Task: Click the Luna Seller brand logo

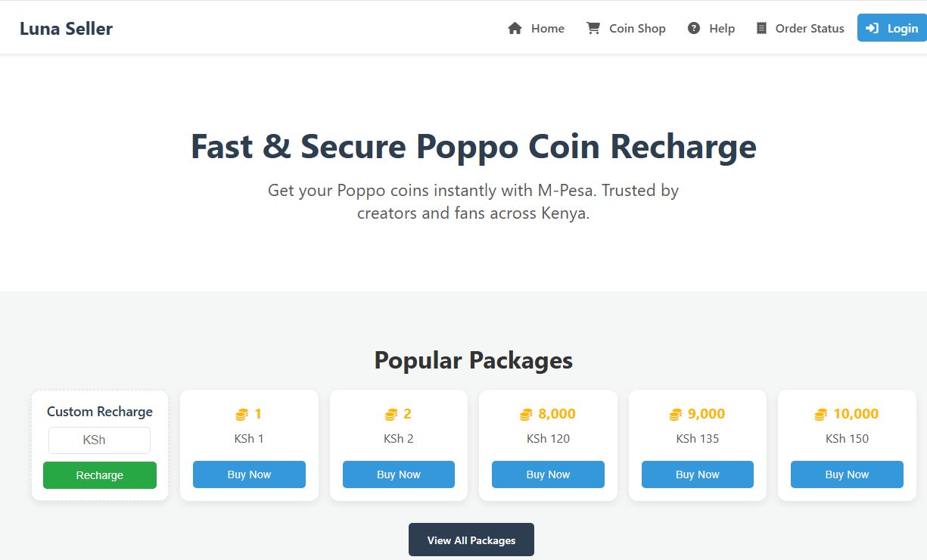Action: point(66,29)
